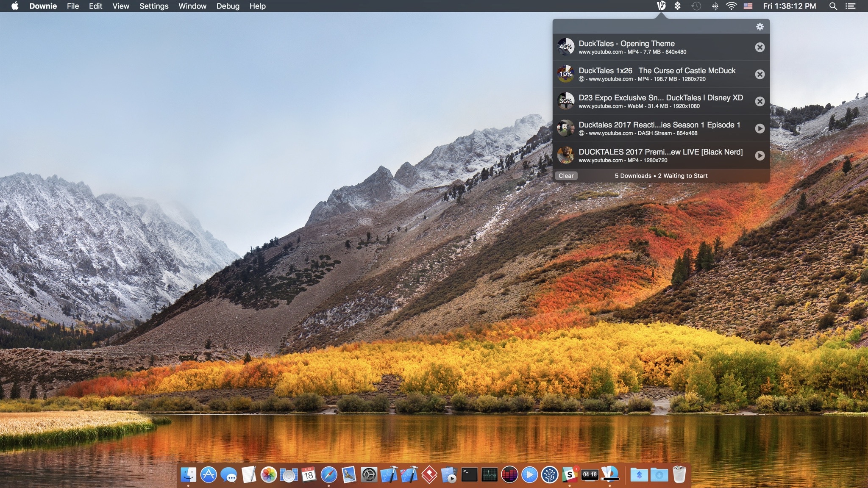Cancel the D23 Expo Exclusive download

[x=759, y=101]
